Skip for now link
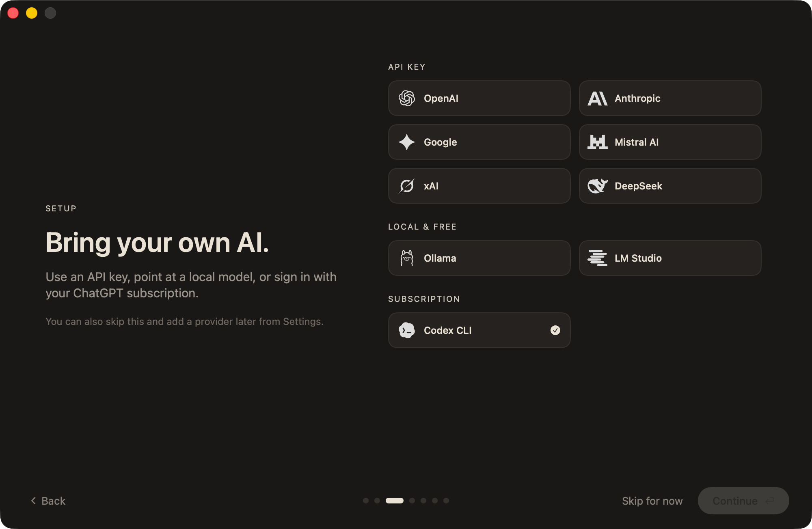Viewport: 812px width, 529px height. pyautogui.click(x=652, y=501)
